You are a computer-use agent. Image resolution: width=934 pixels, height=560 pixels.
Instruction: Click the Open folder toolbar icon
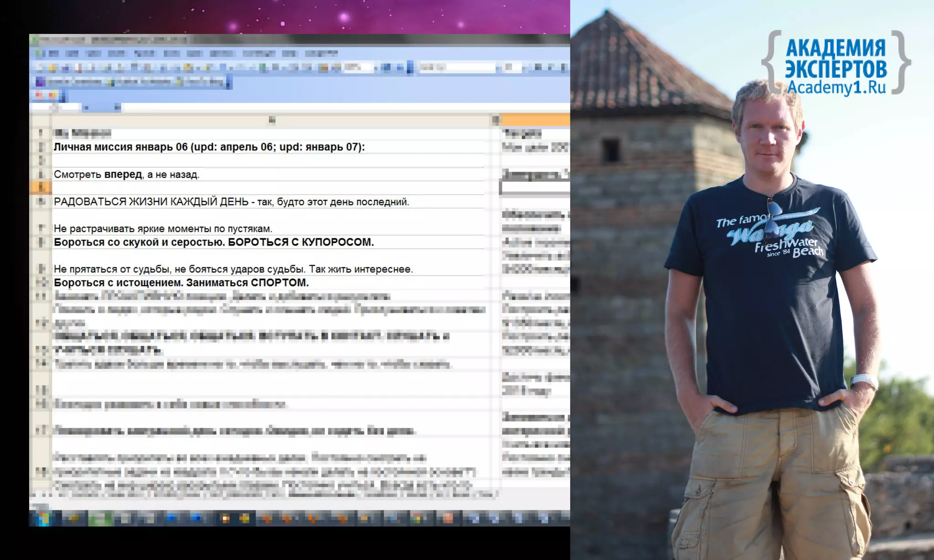[x=52, y=68]
